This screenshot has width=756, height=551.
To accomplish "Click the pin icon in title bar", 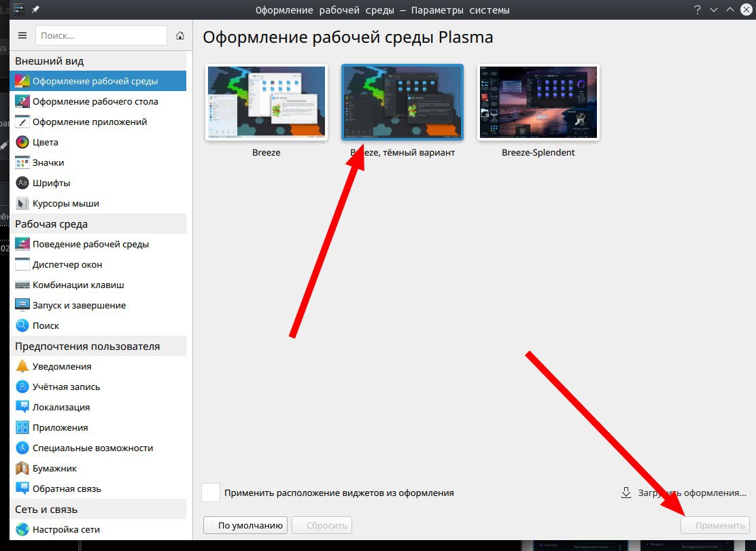I will pyautogui.click(x=35, y=10).
